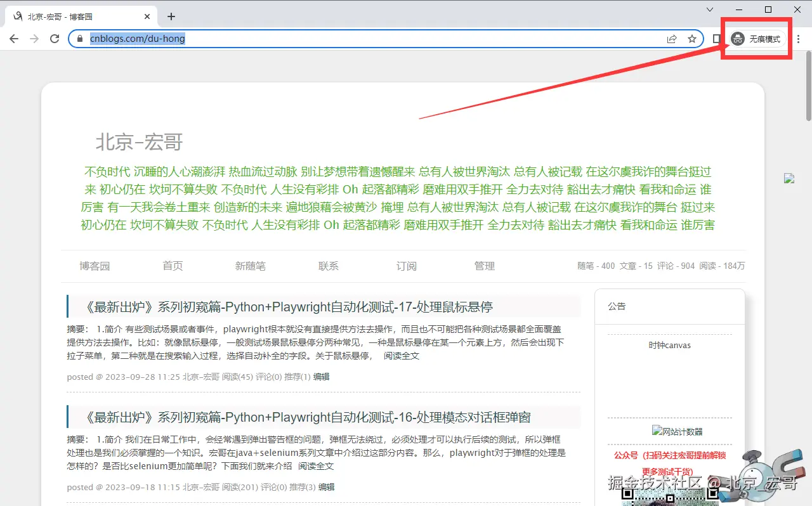The image size is (812, 506).
Task: Select 新随笔 in the blog navigation
Action: click(250, 266)
